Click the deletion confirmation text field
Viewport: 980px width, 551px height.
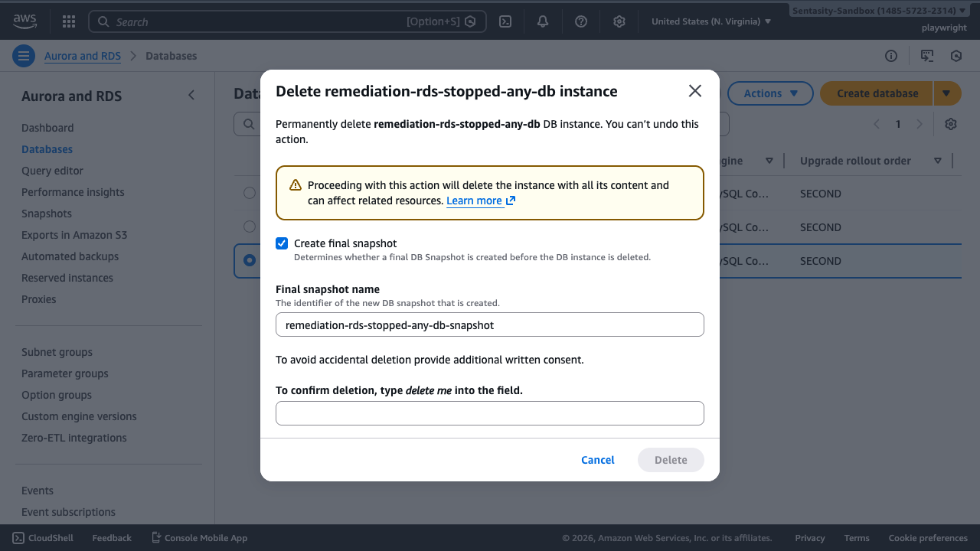(490, 412)
